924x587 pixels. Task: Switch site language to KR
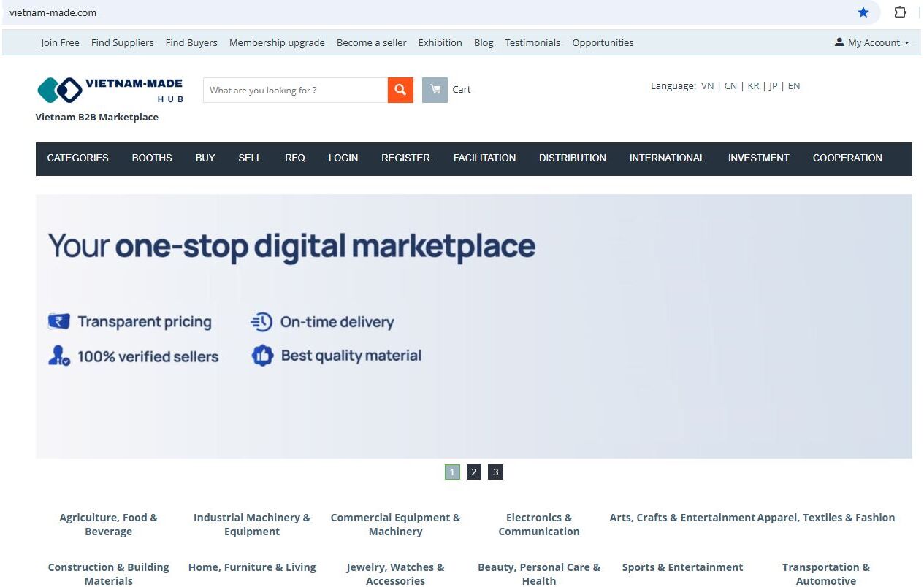click(753, 86)
